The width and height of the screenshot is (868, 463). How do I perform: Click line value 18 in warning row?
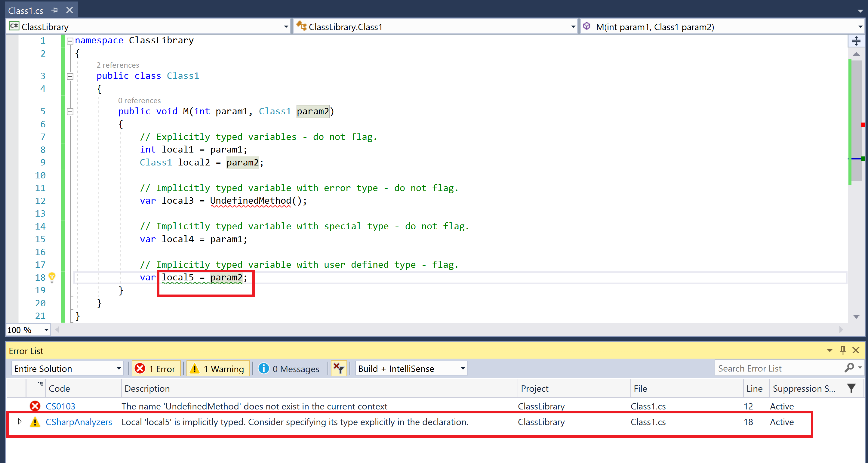[748, 422]
